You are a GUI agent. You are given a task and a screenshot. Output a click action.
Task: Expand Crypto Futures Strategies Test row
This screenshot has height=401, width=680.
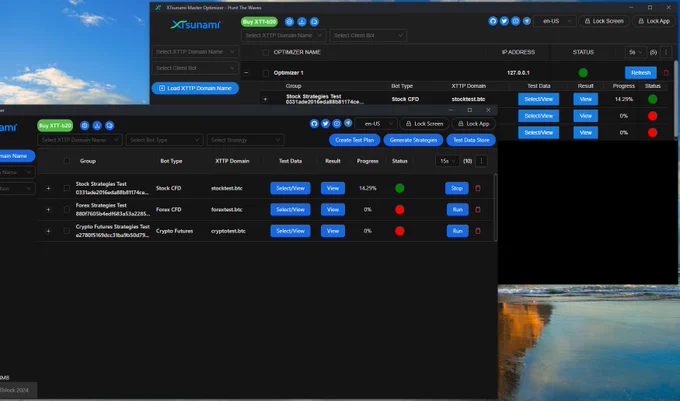48,231
